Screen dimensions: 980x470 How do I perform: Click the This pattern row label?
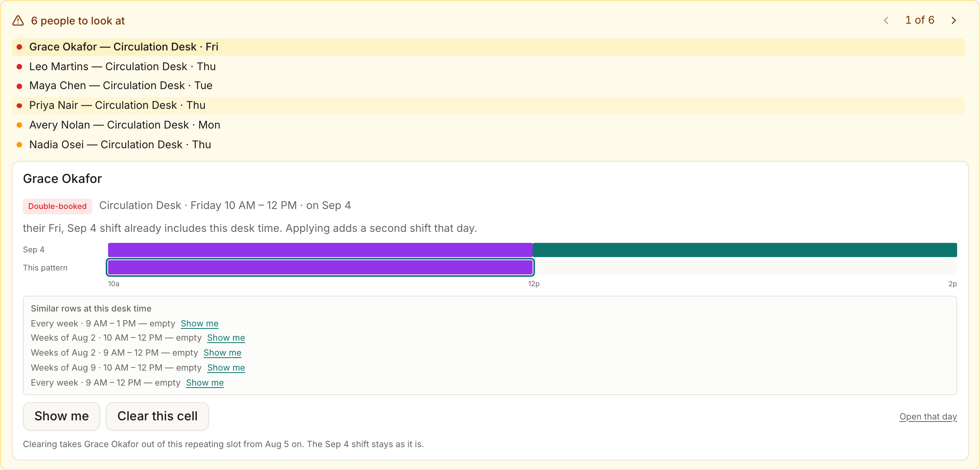point(45,268)
